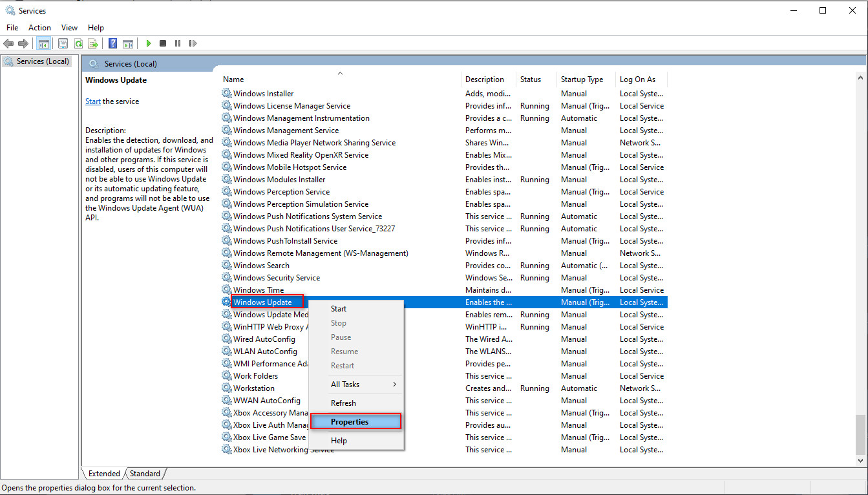Click the gear icon beside Windows Security Service

(x=226, y=278)
